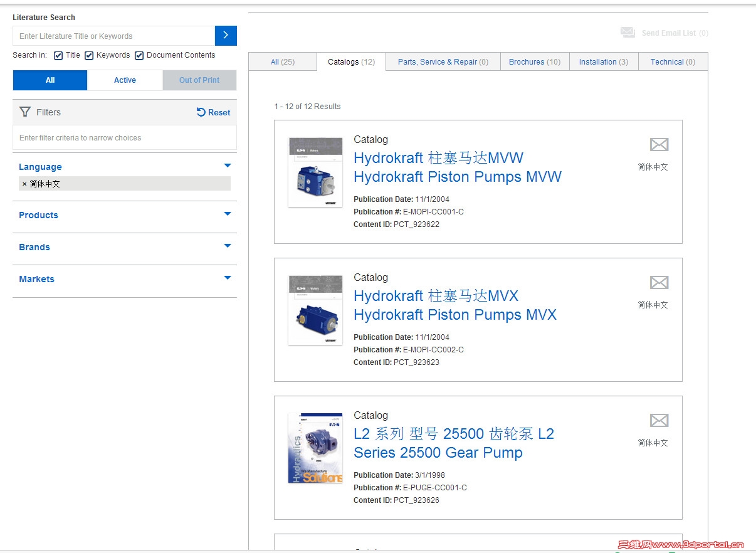The width and height of the screenshot is (756, 553).
Task: Click the Literature Search heading
Action: pyautogui.click(x=44, y=18)
